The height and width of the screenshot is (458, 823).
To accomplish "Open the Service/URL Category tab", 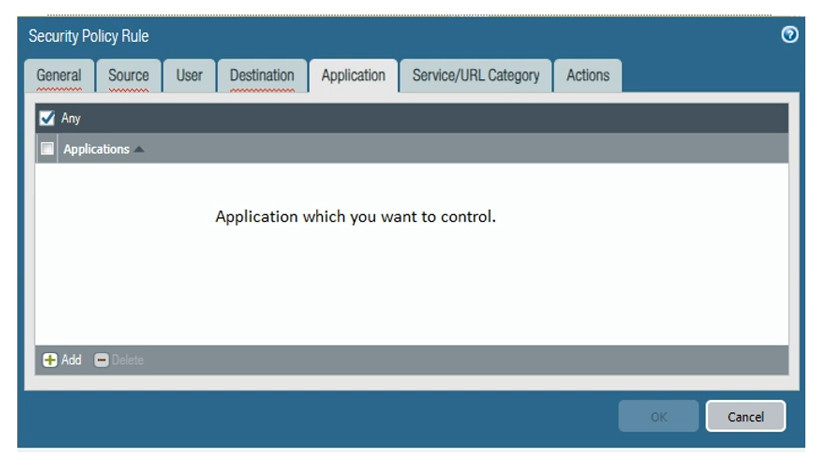I will click(x=476, y=76).
